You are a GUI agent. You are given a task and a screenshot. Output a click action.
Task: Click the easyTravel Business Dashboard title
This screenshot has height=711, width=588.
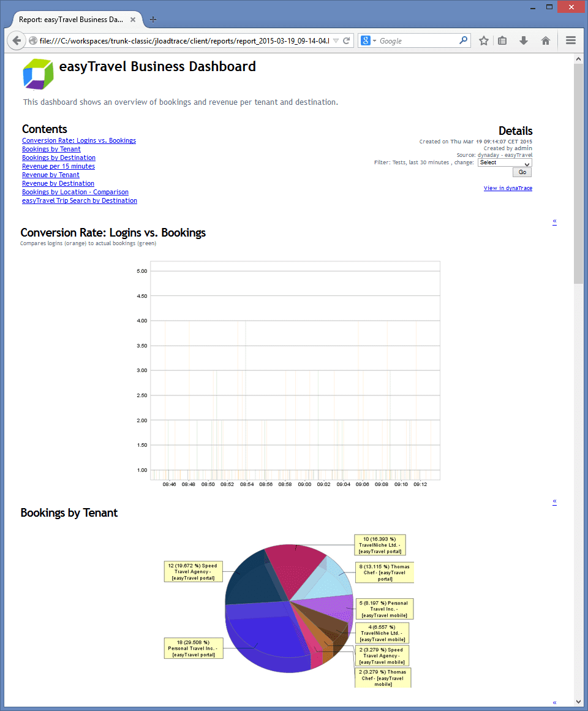tap(157, 67)
